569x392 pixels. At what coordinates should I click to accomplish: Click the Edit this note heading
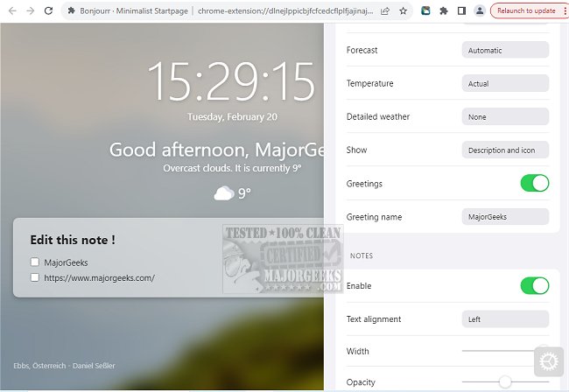click(73, 240)
